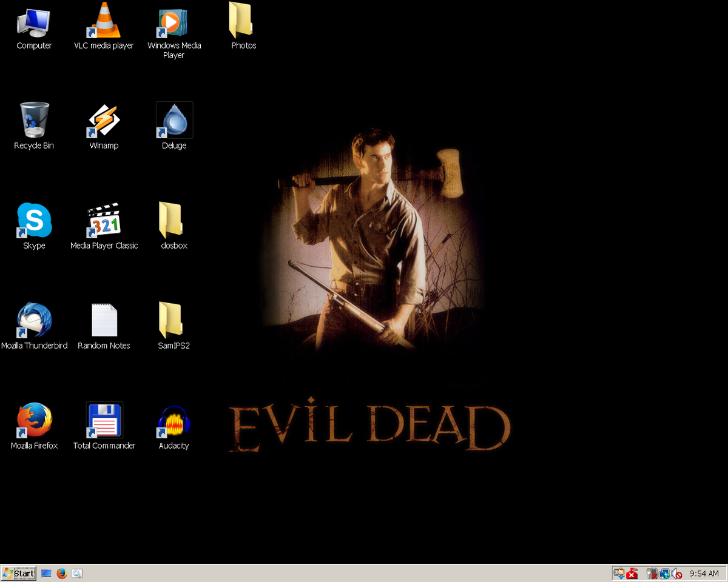
Task: Select the Computer desktop icon
Action: click(34, 27)
